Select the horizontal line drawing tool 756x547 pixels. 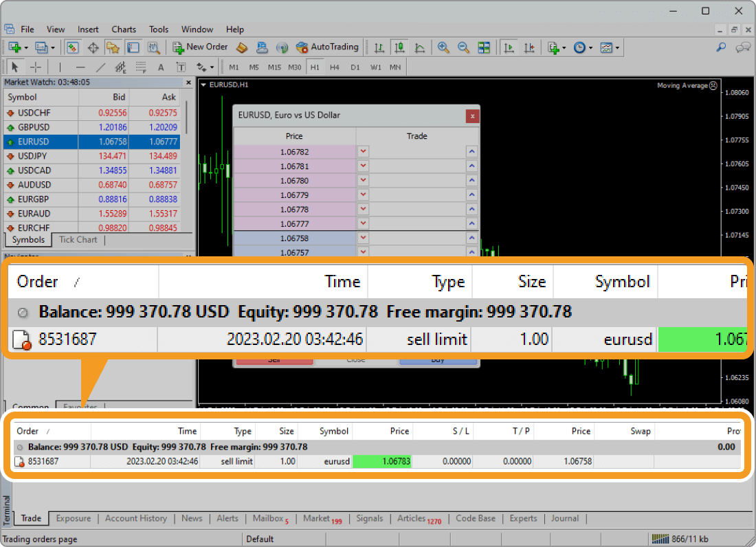[x=79, y=67]
